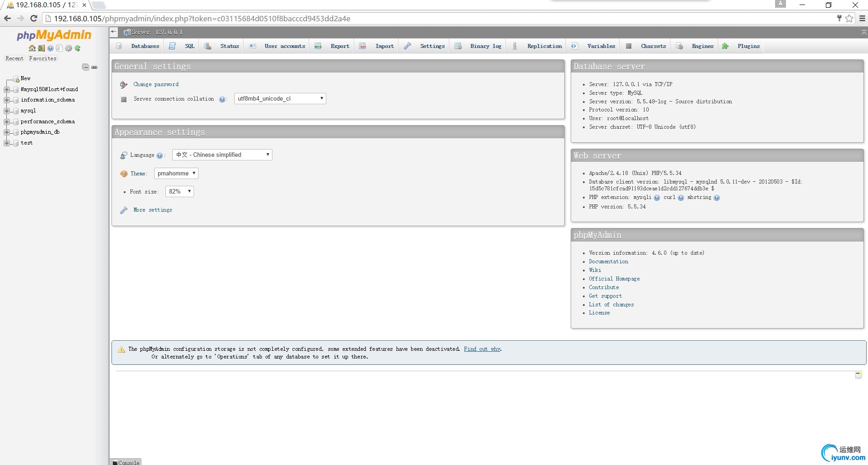This screenshot has width=868, height=465.
Task: Click the Charsets tab icon
Action: point(629,46)
